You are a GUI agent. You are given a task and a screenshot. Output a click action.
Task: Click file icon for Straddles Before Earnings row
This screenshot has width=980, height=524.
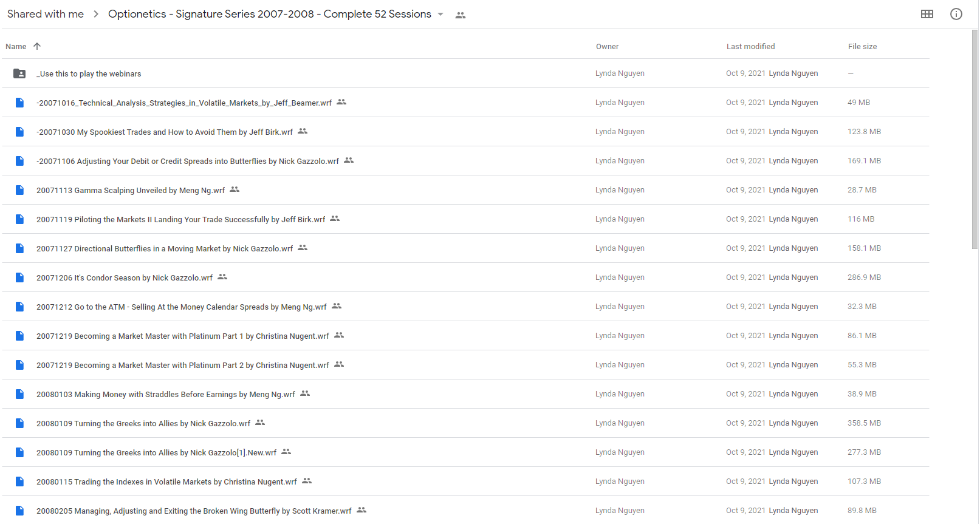tap(19, 394)
